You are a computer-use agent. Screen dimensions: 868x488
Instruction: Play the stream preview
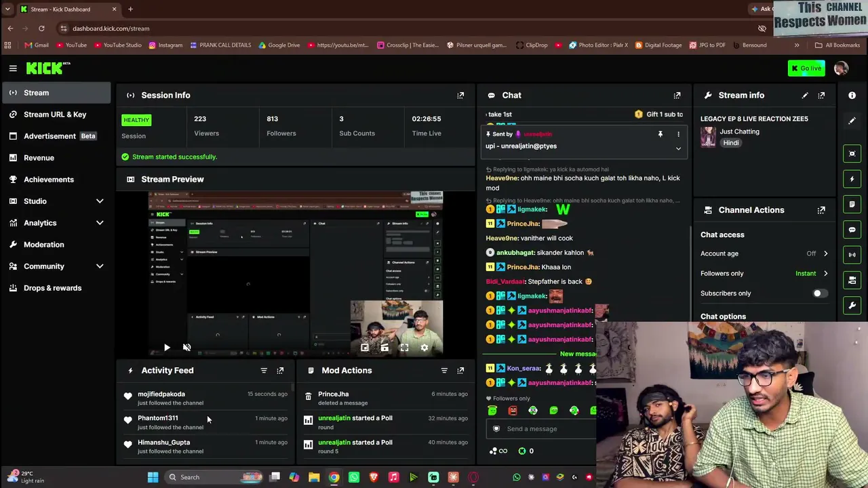coord(167,348)
